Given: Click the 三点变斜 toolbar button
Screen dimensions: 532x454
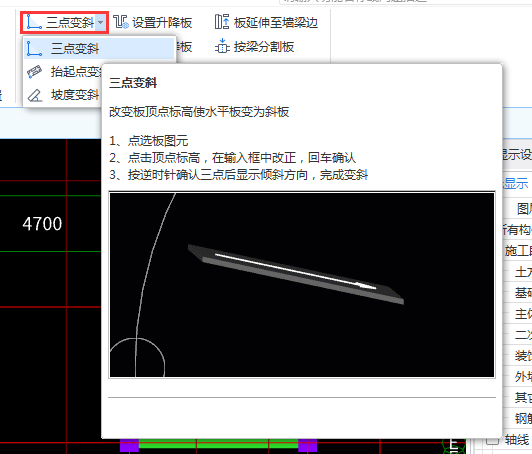Looking at the screenshot, I should click(60, 23).
